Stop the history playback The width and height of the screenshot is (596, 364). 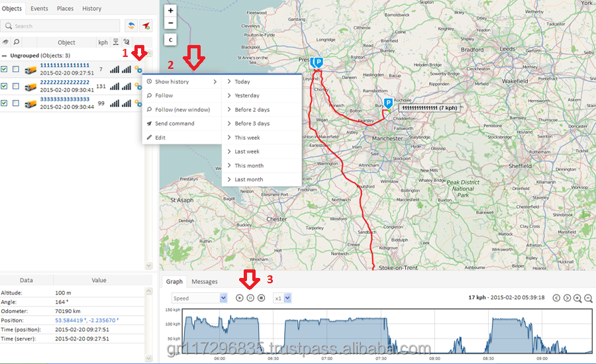[x=262, y=298]
